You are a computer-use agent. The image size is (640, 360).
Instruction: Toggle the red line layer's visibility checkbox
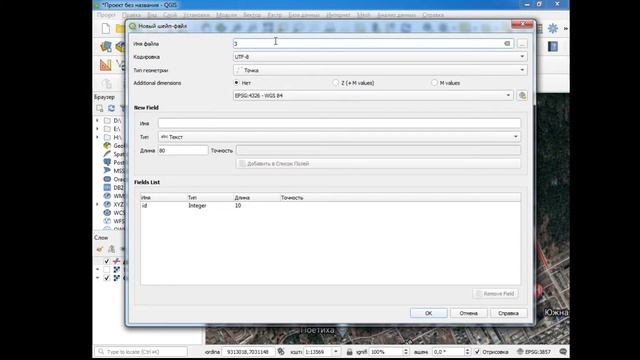(107, 261)
